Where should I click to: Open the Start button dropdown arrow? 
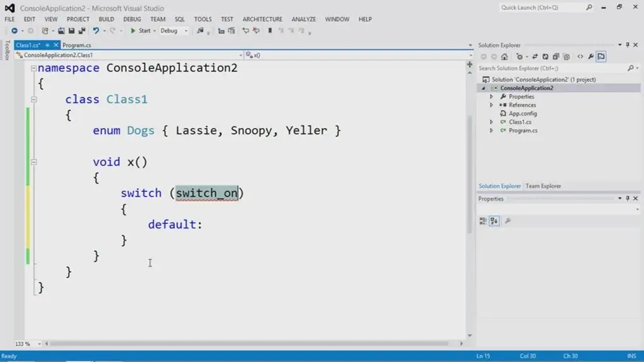[x=155, y=31]
